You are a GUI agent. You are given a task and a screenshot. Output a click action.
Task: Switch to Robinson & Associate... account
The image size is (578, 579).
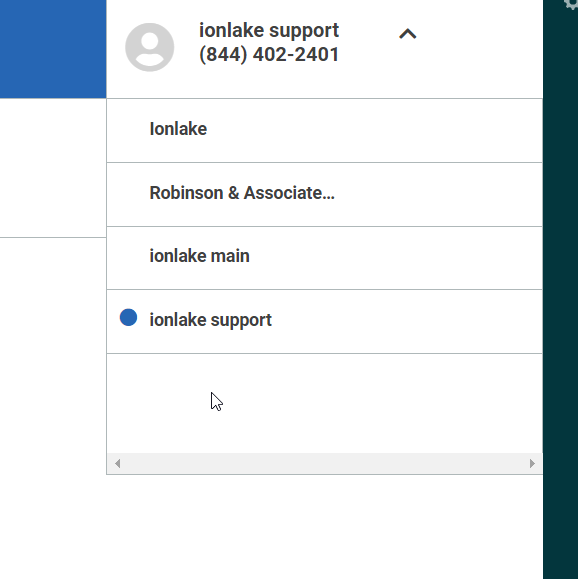[x=325, y=194]
